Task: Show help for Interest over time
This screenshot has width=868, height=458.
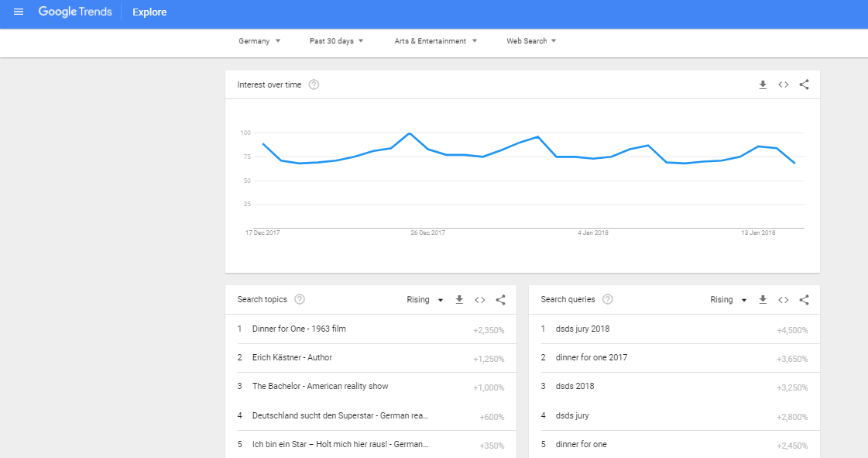Action: [314, 84]
